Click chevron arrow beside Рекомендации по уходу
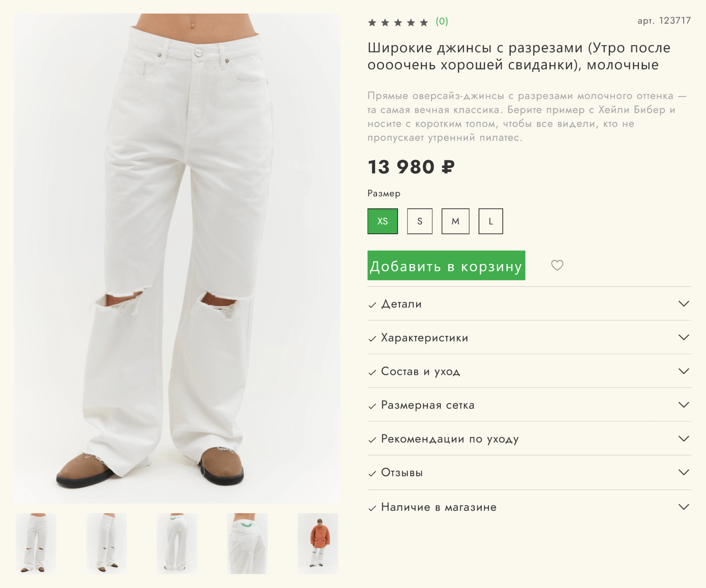This screenshot has width=706, height=588. coord(684,439)
